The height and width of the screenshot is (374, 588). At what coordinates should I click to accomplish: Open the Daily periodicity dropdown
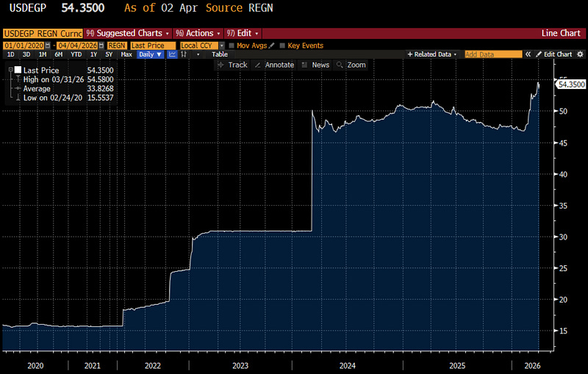tap(150, 54)
